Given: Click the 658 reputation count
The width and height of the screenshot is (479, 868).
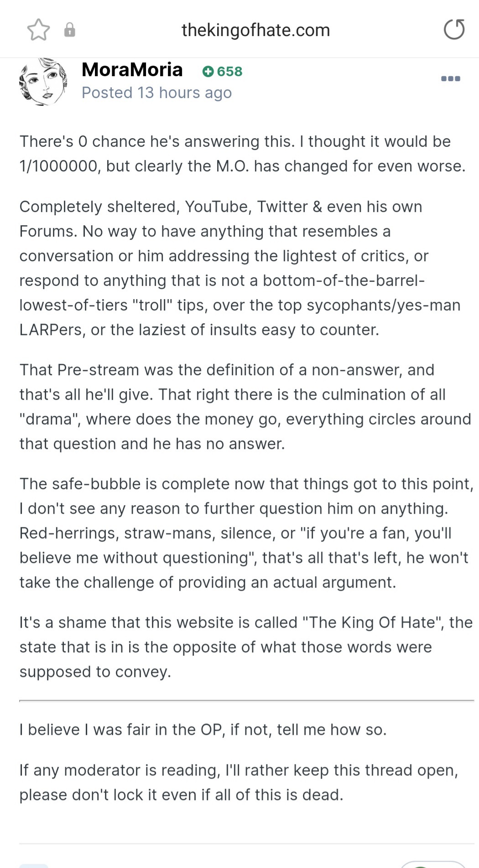Looking at the screenshot, I should (230, 72).
